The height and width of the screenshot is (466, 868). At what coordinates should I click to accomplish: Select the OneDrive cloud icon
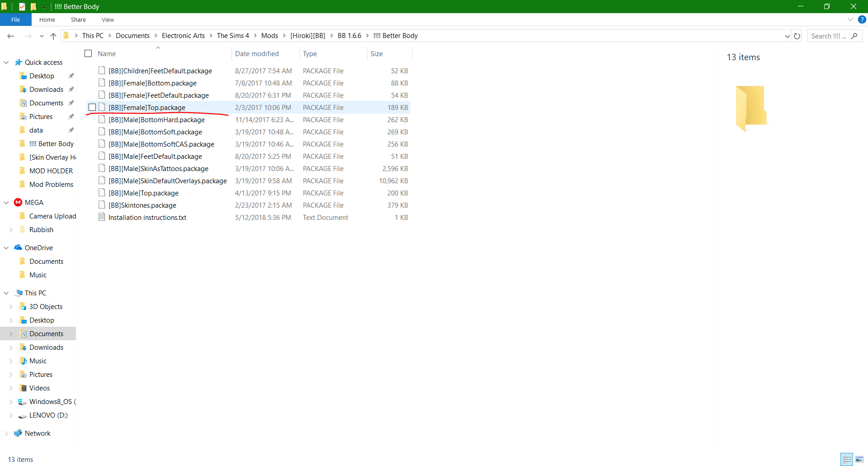tap(18, 247)
